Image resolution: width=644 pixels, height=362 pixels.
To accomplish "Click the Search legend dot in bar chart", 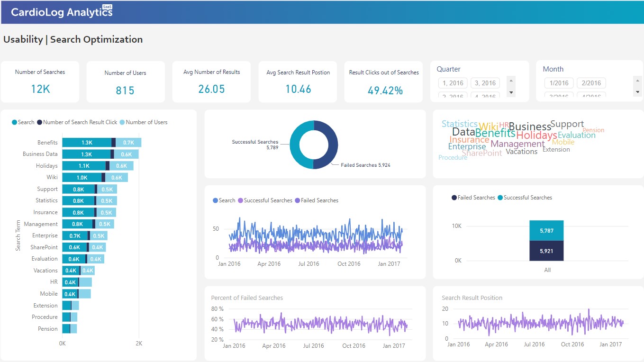I will 15,122.
